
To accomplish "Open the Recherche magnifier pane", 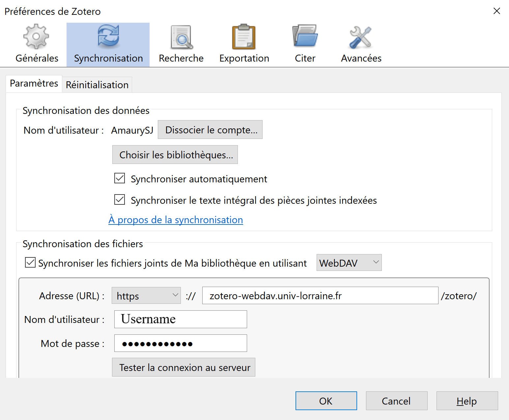I will 181,44.
